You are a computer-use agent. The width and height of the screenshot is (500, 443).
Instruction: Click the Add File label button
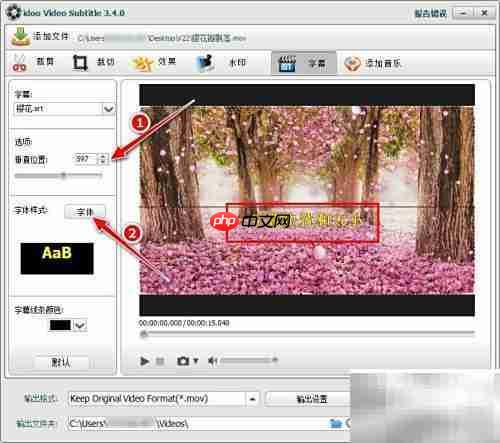(x=51, y=36)
